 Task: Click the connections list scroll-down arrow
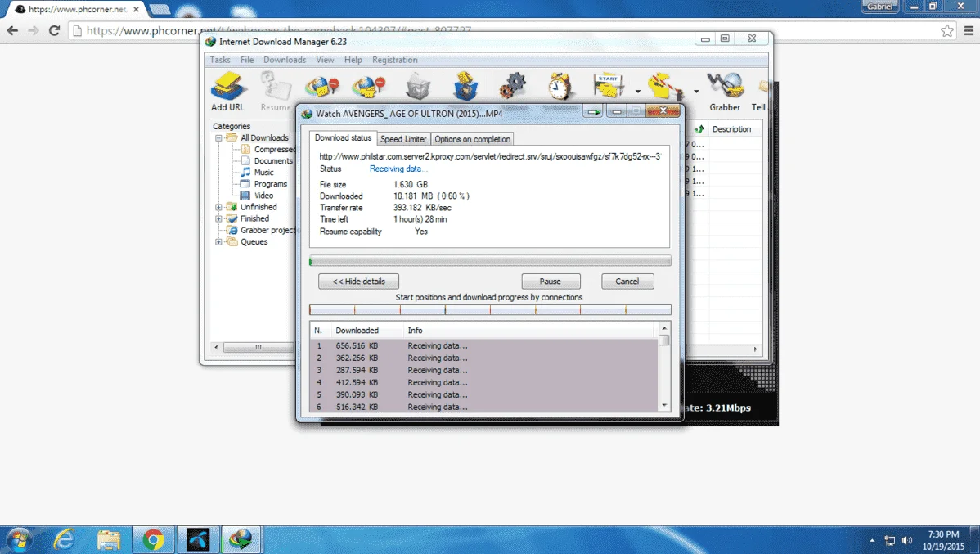point(664,405)
